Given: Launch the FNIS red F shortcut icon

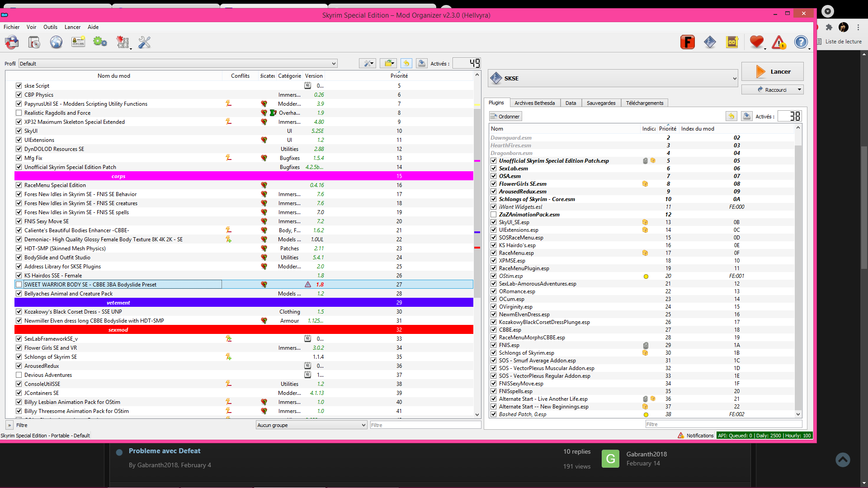Looking at the screenshot, I should point(687,42).
